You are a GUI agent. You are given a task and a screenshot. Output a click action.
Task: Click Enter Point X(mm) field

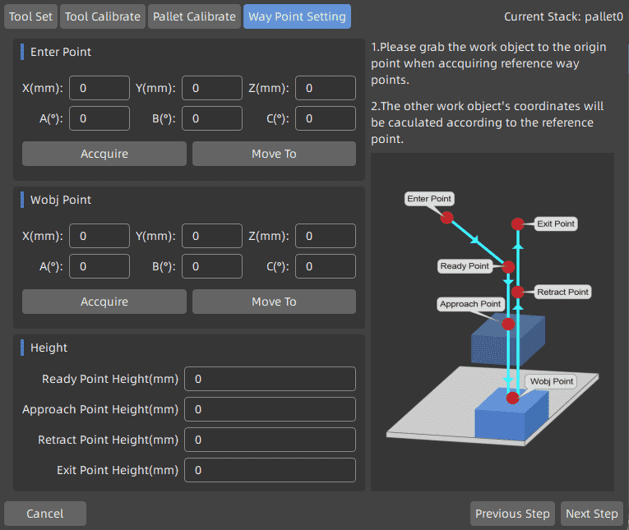99,88
